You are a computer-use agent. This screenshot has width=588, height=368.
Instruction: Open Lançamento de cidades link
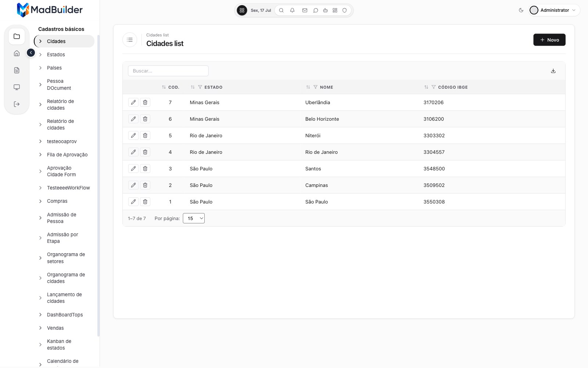point(64,298)
